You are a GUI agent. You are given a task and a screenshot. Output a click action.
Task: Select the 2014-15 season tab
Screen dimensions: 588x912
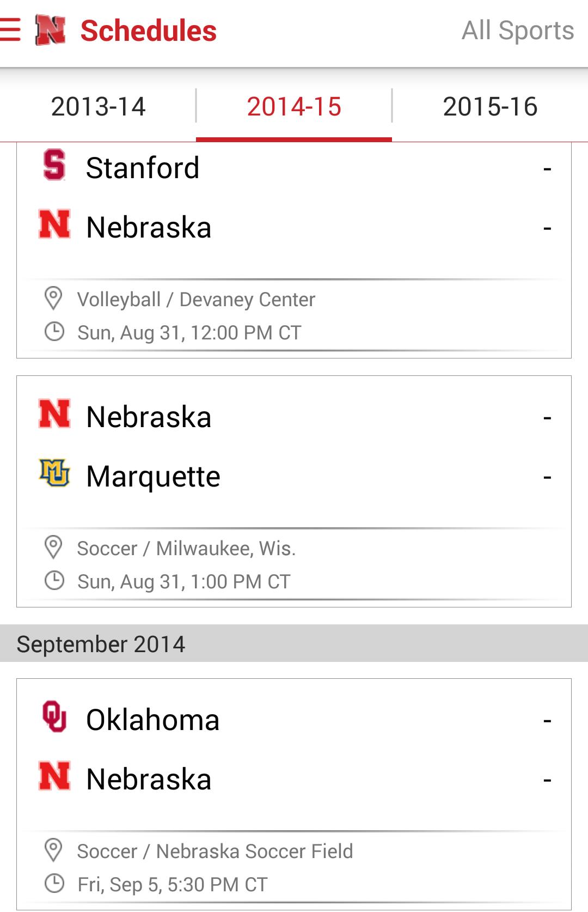pyautogui.click(x=294, y=106)
